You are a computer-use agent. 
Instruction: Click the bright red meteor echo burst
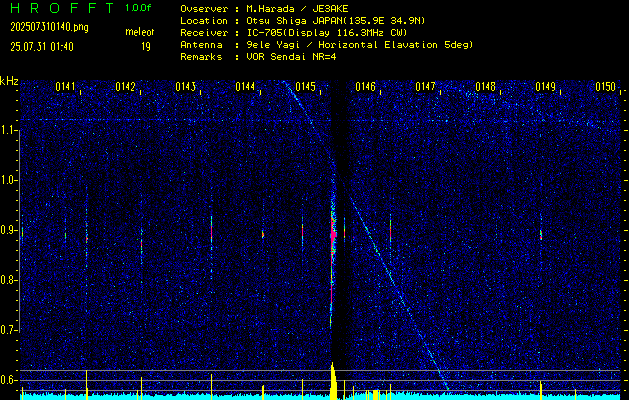pyautogui.click(x=333, y=237)
